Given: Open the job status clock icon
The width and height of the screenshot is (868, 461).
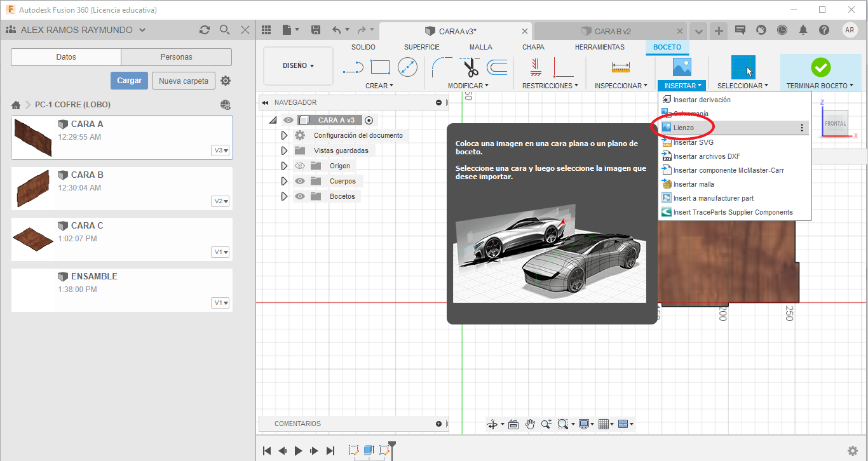Looking at the screenshot, I should coord(782,30).
